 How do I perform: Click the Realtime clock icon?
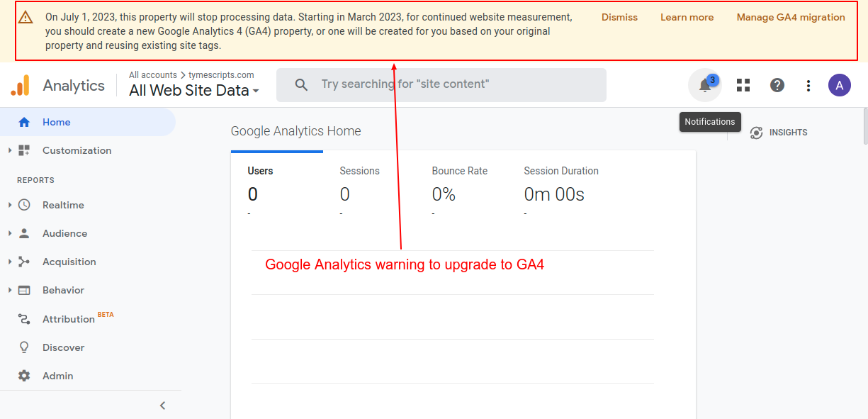click(x=24, y=205)
